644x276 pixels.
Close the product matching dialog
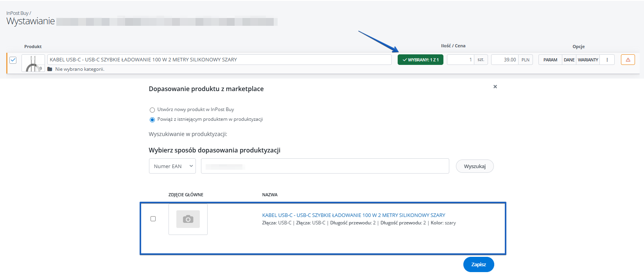495,87
